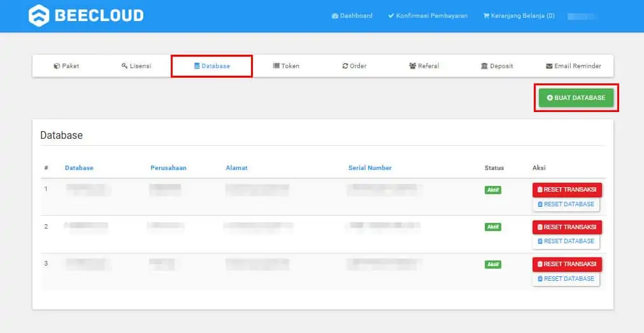Click the key icon on Lisensi tab
The width and height of the screenshot is (644, 333).
coord(124,66)
